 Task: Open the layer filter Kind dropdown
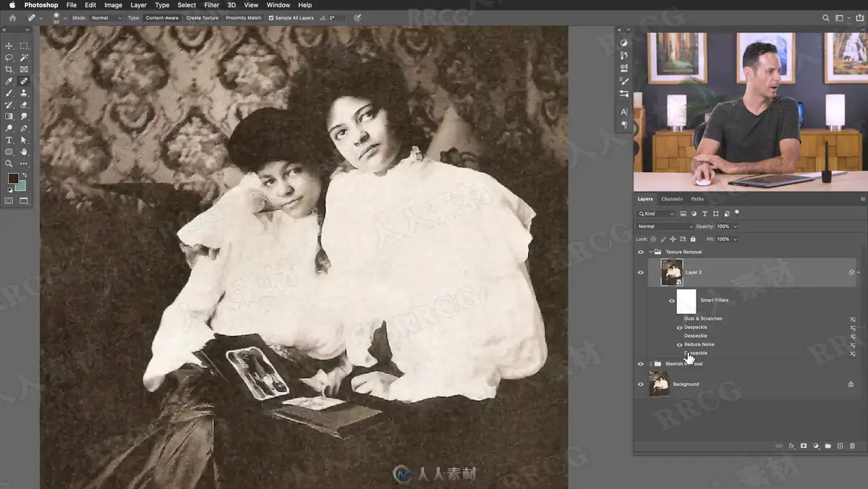(656, 214)
